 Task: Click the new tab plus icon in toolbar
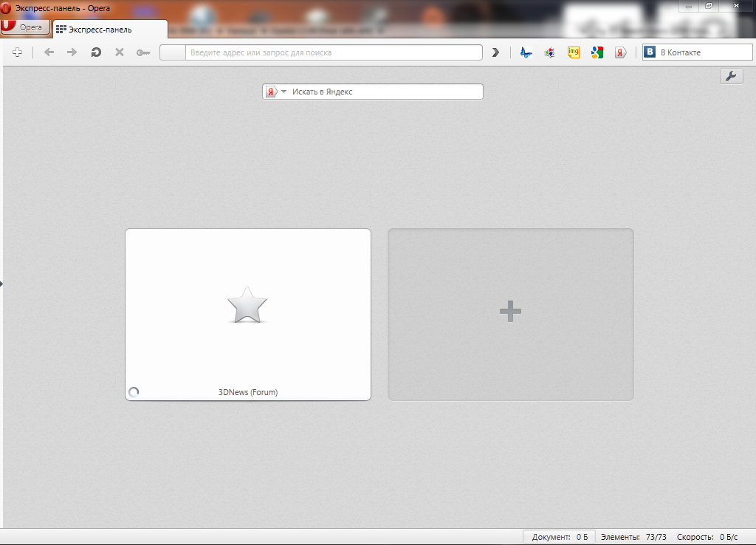tap(18, 52)
